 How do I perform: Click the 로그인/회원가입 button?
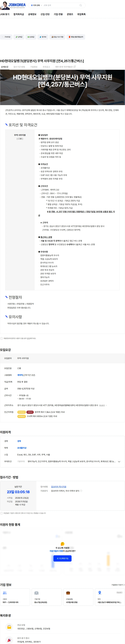click(x=63, y=558)
